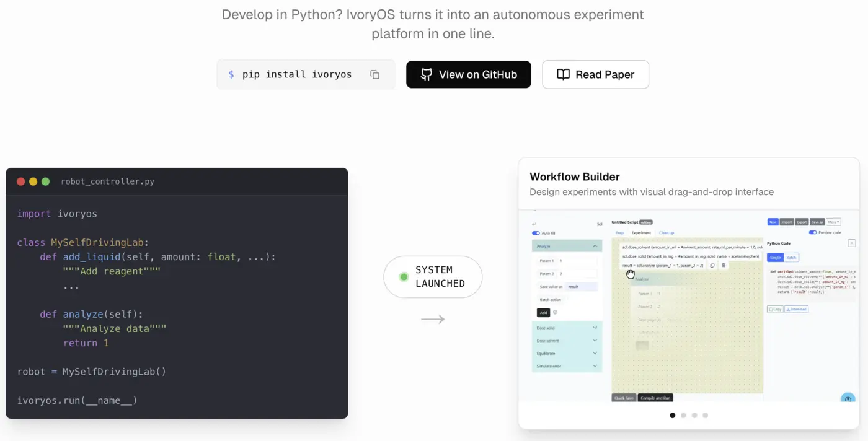Click the 'class MySelfDrivingLab:' code line
Image resolution: width=868 pixels, height=441 pixels.
83,242
